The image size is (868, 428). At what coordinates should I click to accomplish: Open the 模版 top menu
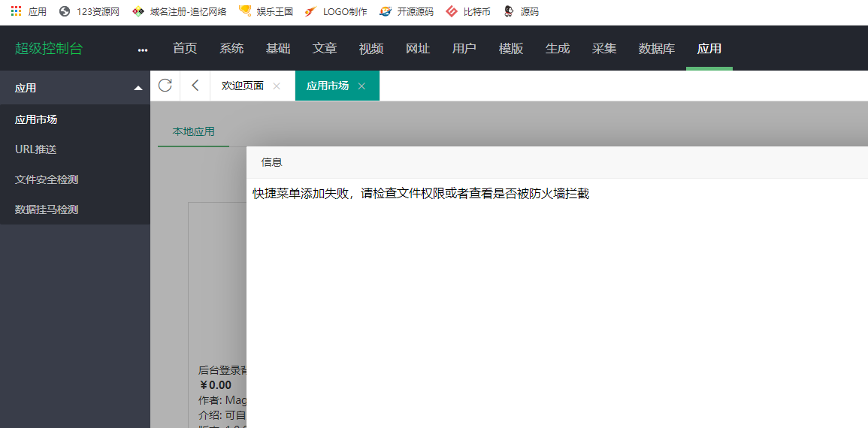[x=511, y=49]
